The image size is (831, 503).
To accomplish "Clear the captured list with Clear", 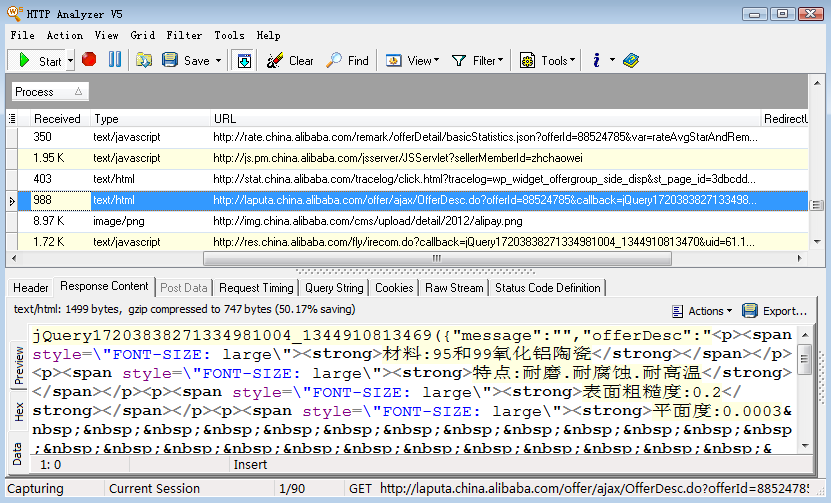I will click(x=290, y=60).
